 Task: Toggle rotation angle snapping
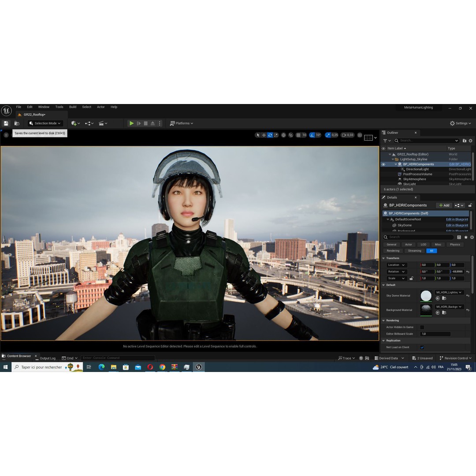point(312,135)
